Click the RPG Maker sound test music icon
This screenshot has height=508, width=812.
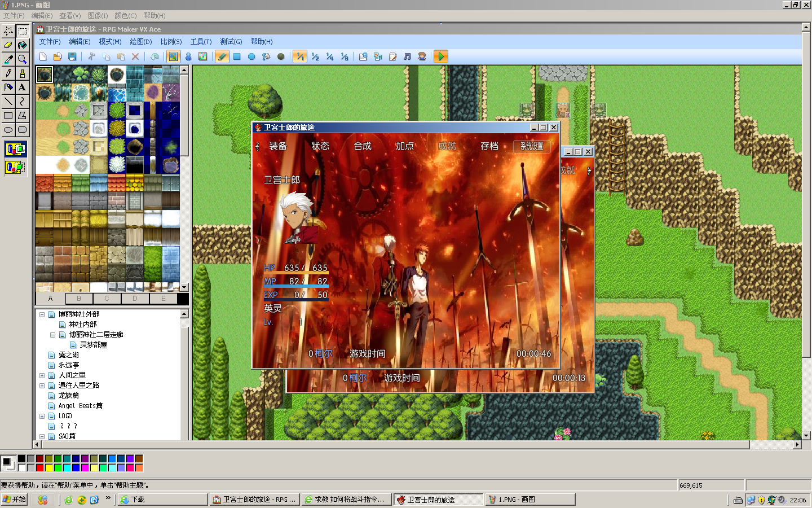click(x=407, y=56)
